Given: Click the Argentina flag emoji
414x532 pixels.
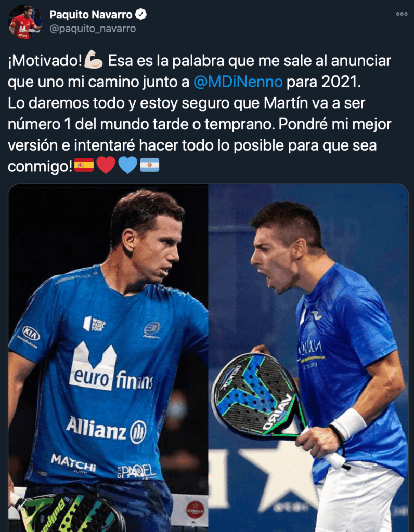Looking at the screenshot, I should pyautogui.click(x=149, y=165).
